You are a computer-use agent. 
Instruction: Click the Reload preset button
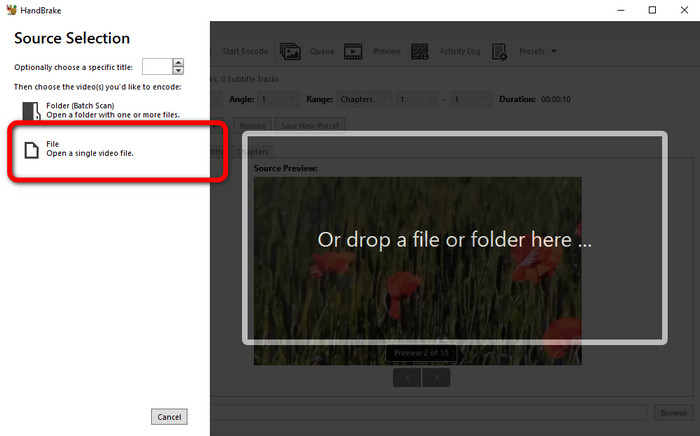click(252, 126)
